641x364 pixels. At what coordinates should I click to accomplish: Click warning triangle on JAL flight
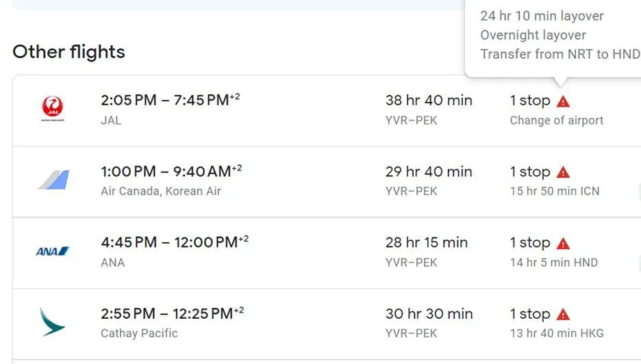click(563, 101)
